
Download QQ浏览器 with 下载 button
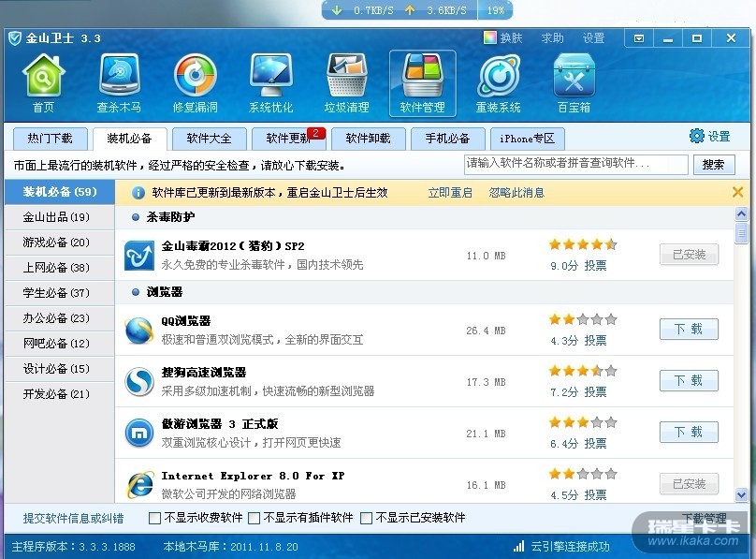pyautogui.click(x=689, y=330)
